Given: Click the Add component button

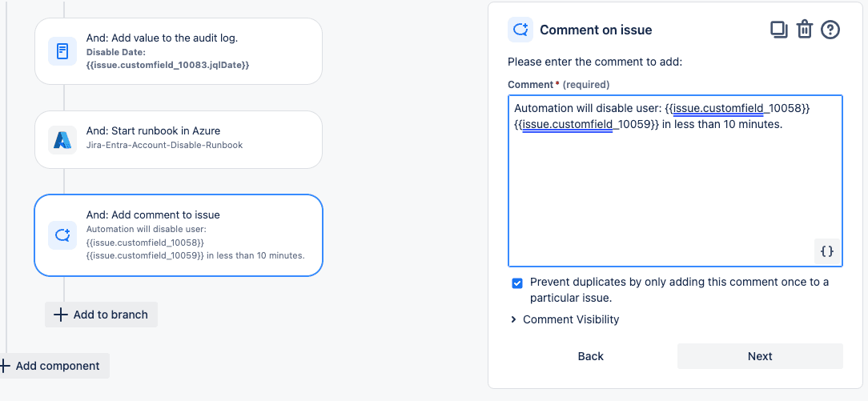Looking at the screenshot, I should pyautogui.click(x=54, y=366).
